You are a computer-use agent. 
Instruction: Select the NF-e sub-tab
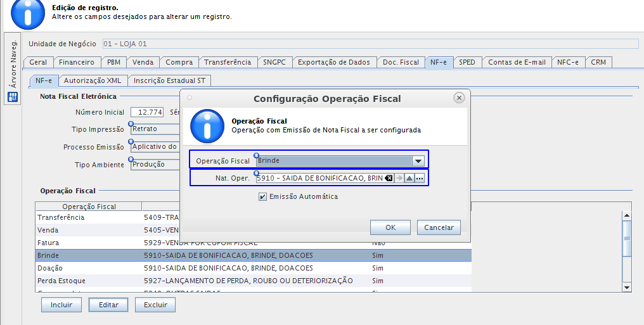click(x=44, y=81)
